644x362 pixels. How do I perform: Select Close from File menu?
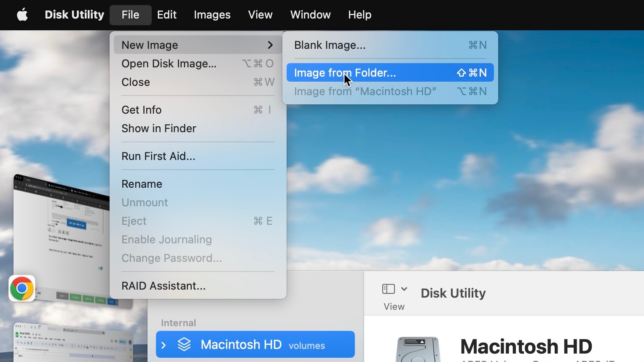pyautogui.click(x=198, y=82)
